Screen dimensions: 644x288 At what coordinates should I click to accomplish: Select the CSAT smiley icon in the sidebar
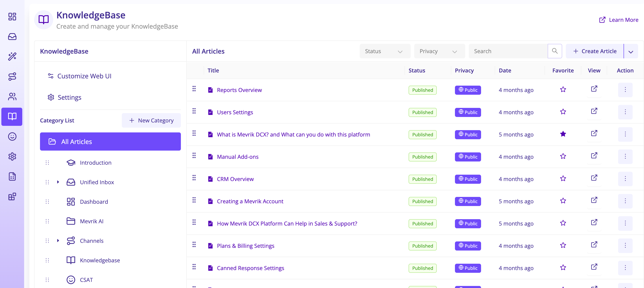tap(12, 137)
